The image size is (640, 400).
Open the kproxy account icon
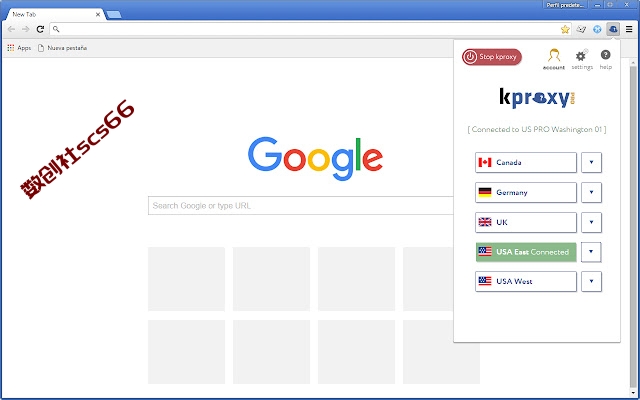coord(554,59)
